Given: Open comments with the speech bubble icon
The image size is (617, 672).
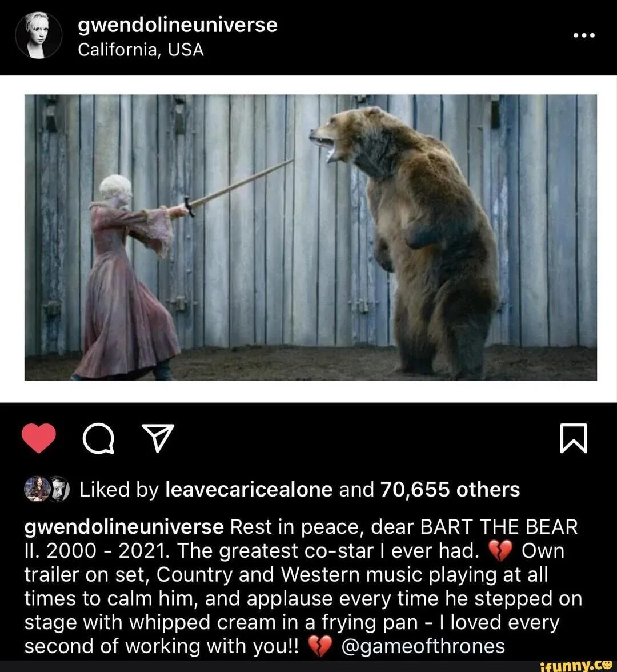Looking at the screenshot, I should [x=98, y=438].
